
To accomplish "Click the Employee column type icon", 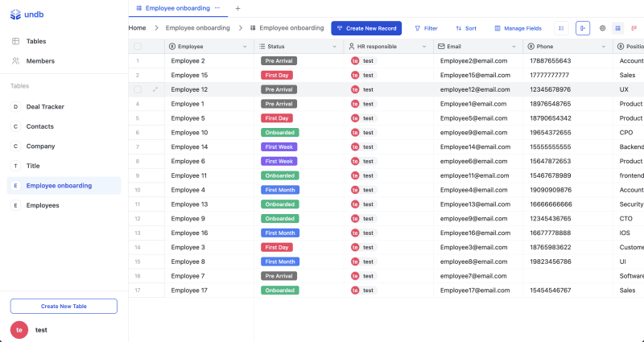I will coord(172,47).
